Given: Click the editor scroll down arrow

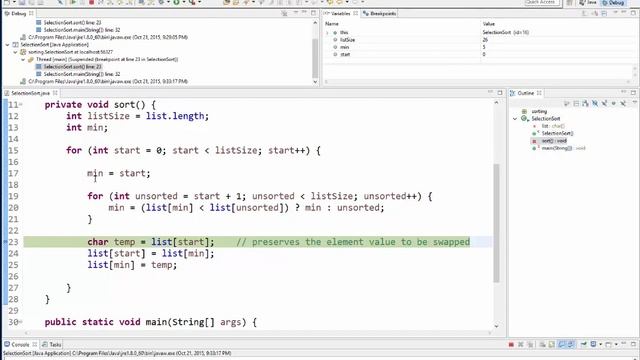Looking at the screenshot, I should (496, 326).
